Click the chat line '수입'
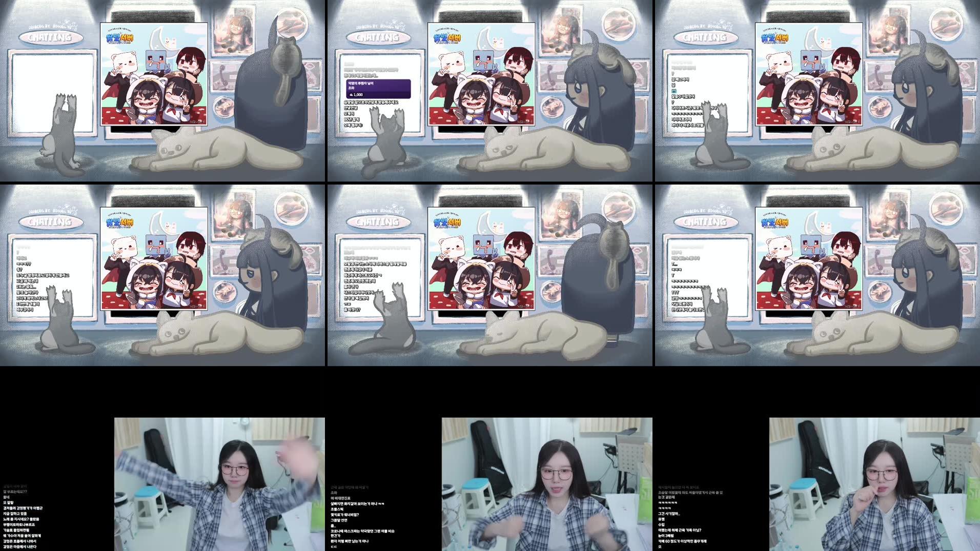Image resolution: width=980 pixels, height=551 pixels. pos(661,525)
